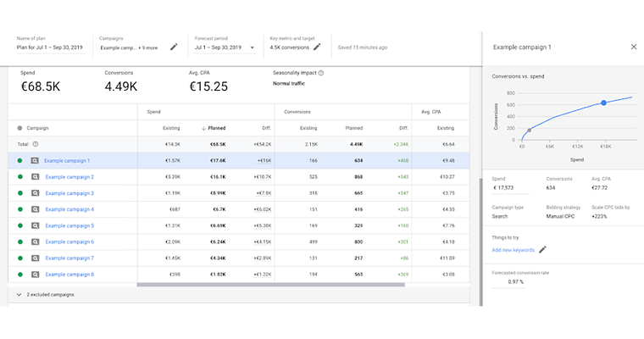Click search icon for Example campaign 5
The height and width of the screenshot is (339, 644).
[35, 225]
